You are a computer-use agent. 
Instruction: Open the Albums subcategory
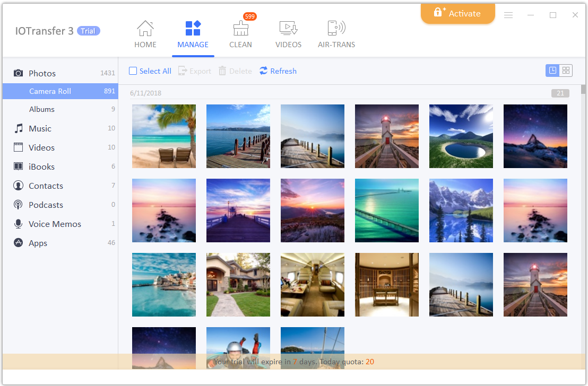point(42,109)
